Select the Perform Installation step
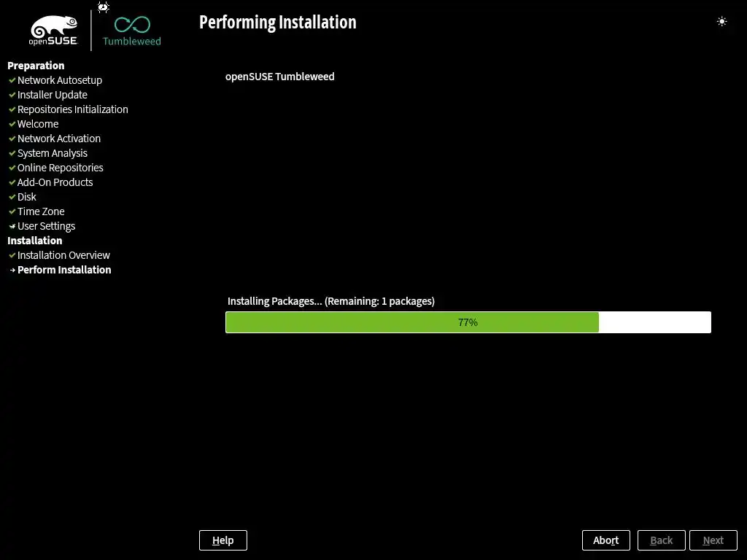 tap(64, 270)
